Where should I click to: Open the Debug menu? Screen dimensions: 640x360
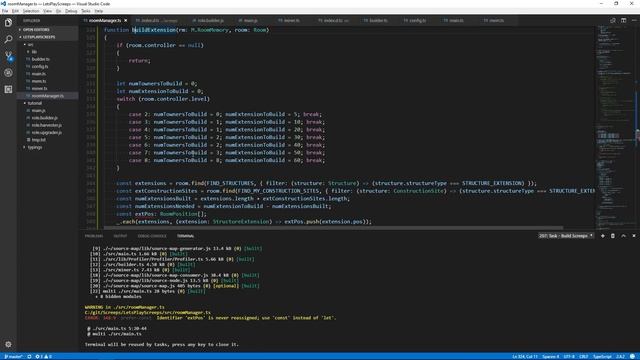tap(71, 11)
